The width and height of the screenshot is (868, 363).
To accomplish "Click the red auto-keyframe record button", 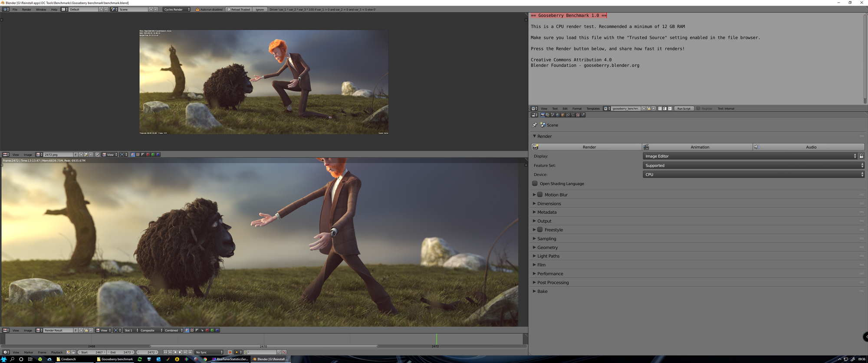I will click(x=230, y=352).
